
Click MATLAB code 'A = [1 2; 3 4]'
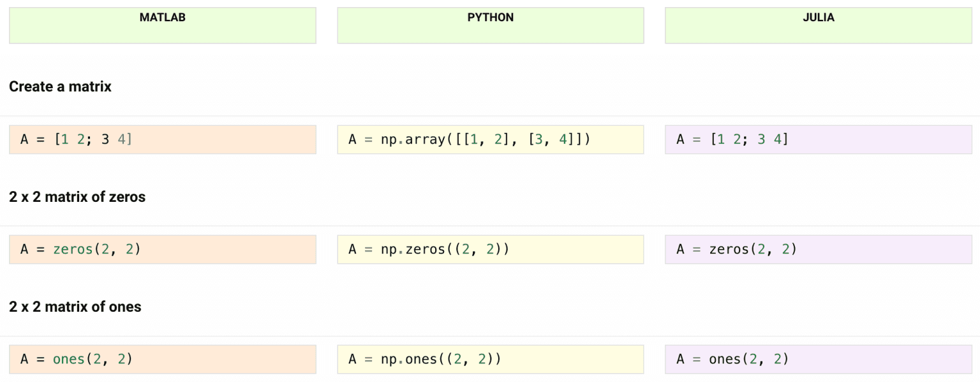[x=163, y=139]
